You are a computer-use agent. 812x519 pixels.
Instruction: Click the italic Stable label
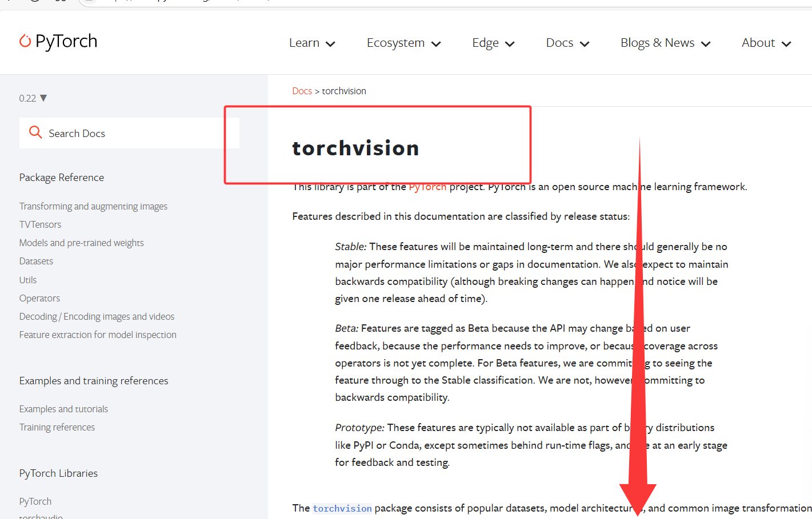(350, 247)
